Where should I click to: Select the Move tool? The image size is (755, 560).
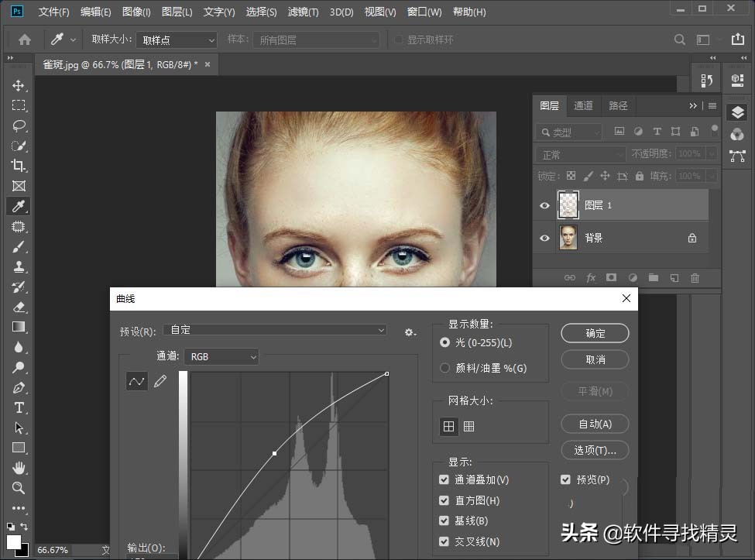tap(19, 86)
